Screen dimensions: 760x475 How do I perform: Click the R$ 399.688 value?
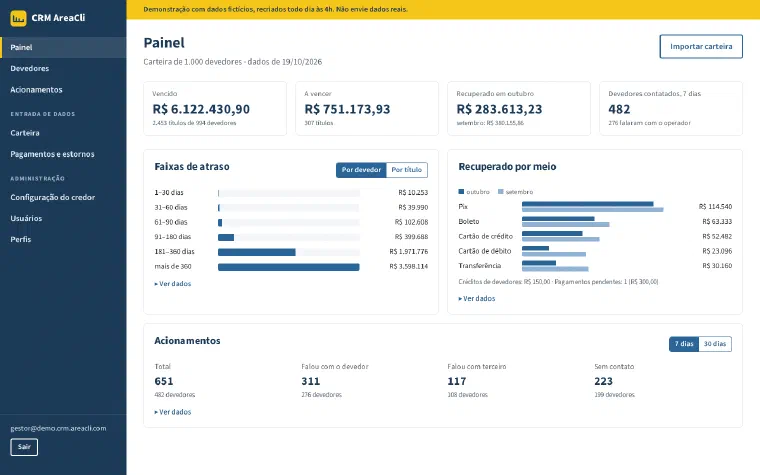click(x=411, y=237)
